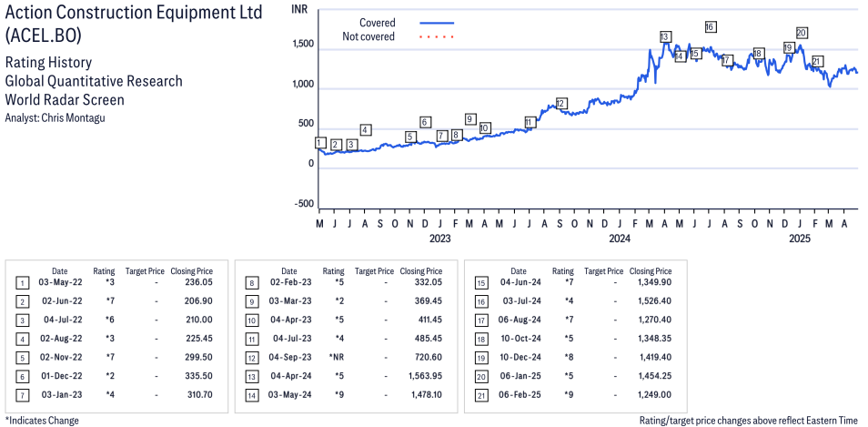This screenshot has height=427, width=868.
Task: Click the table row icon numbered 15
Action: coord(479,284)
